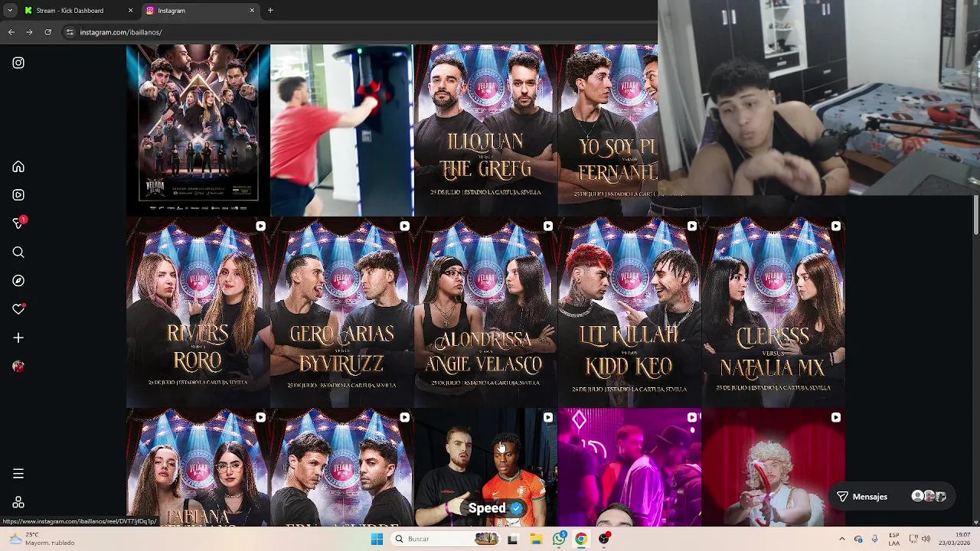
Task: Expand the tab search dropdown
Action: pos(9,11)
